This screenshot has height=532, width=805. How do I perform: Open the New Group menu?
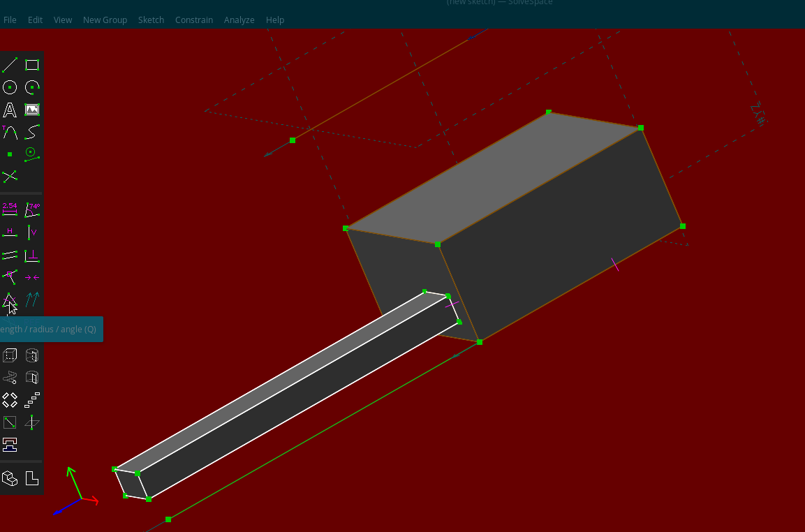(105, 20)
